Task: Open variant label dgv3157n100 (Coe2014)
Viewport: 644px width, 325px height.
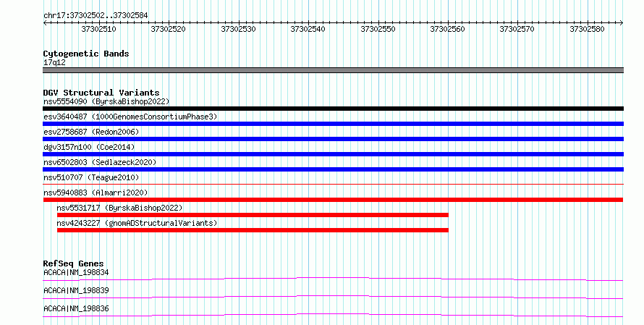Action: 89,147
